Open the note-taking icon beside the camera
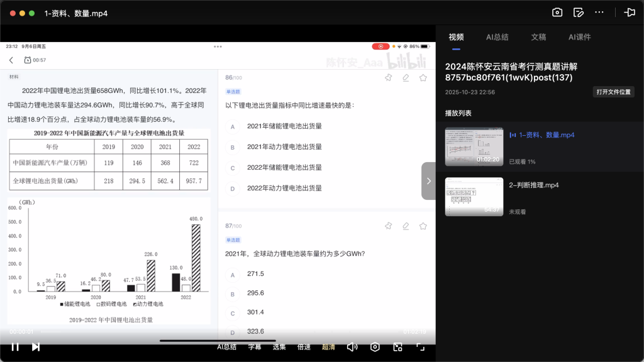This screenshot has width=644, height=362. (x=577, y=12)
